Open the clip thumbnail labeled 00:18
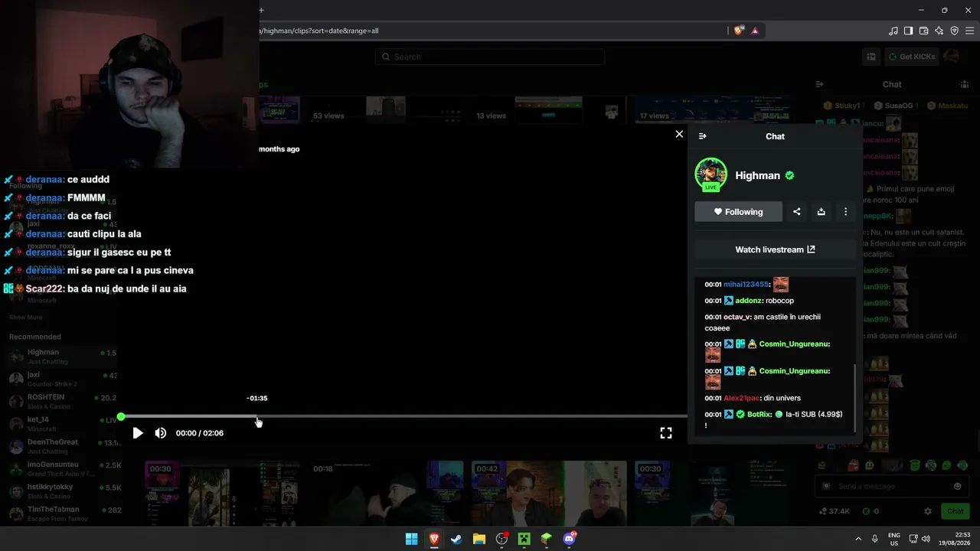 (385, 494)
